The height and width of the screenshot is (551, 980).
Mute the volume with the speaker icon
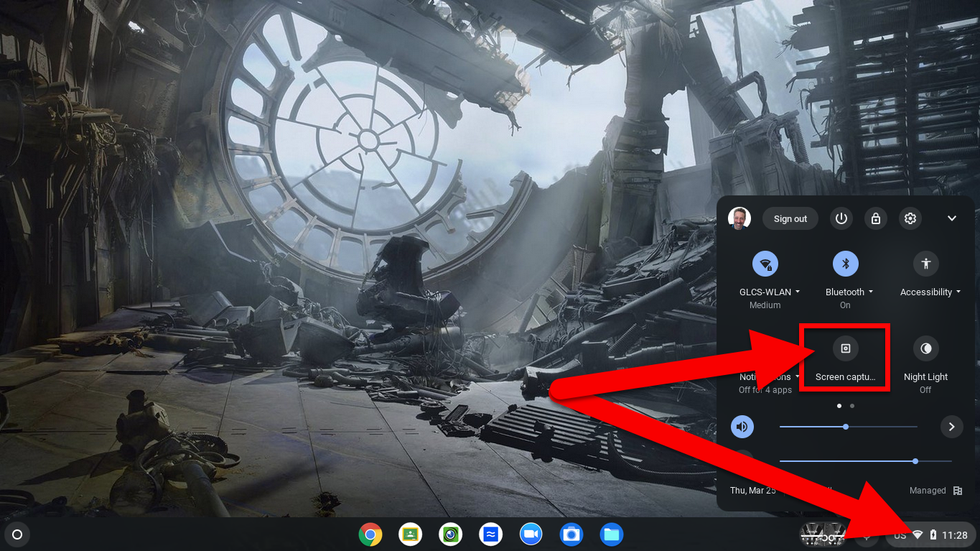click(742, 427)
